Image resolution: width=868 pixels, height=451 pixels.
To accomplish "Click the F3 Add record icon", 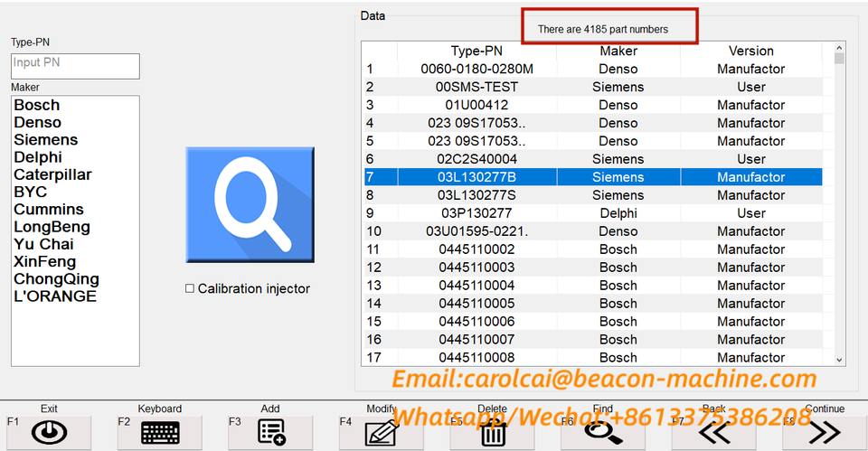I will [x=271, y=432].
